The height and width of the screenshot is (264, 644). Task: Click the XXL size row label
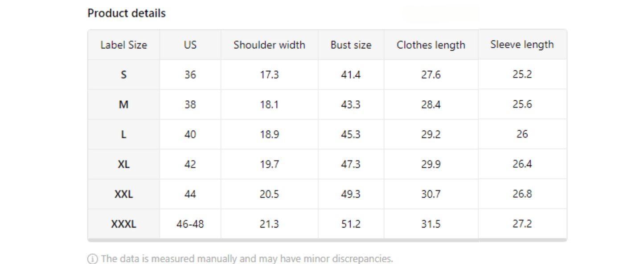[123, 194]
